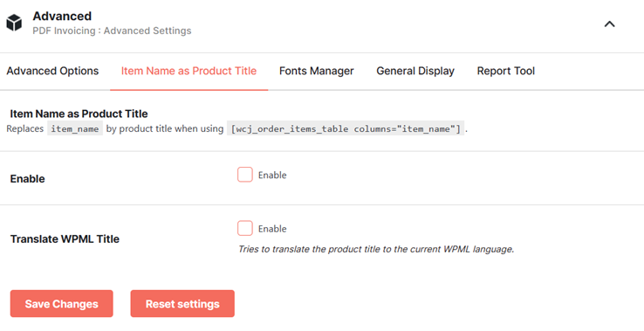This screenshot has height=331, width=644.
Task: Tick the checkbox in the Enable row
Action: pos(245,175)
